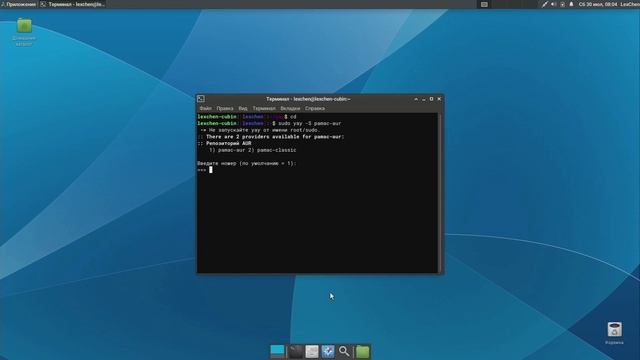Click '1) pamac-aur 2) pamac-classic' line
640x360 pixels.
(253, 150)
